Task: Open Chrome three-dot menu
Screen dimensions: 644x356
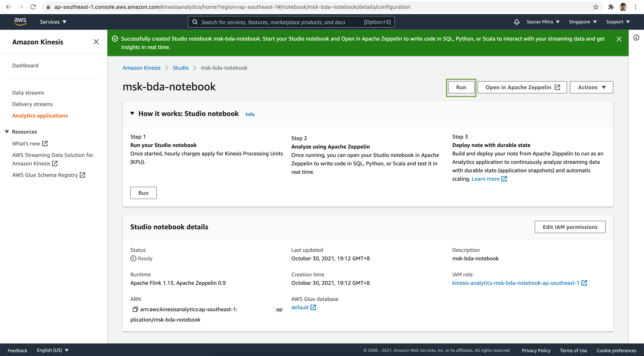Action: (x=635, y=7)
